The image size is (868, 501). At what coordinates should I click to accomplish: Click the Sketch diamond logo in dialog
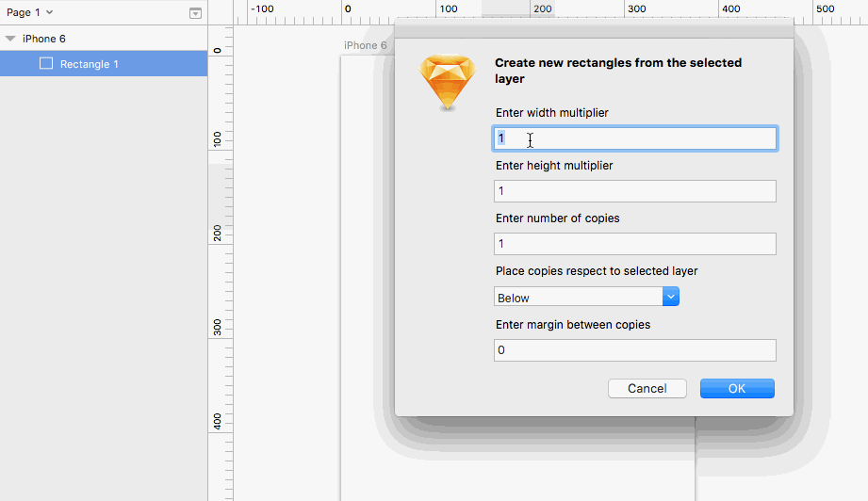point(447,83)
